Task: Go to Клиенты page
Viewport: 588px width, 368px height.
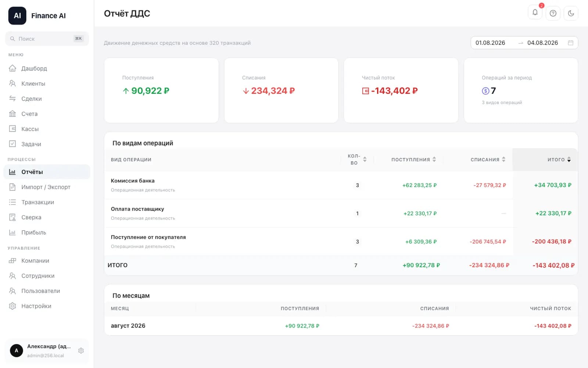Action: point(47,84)
